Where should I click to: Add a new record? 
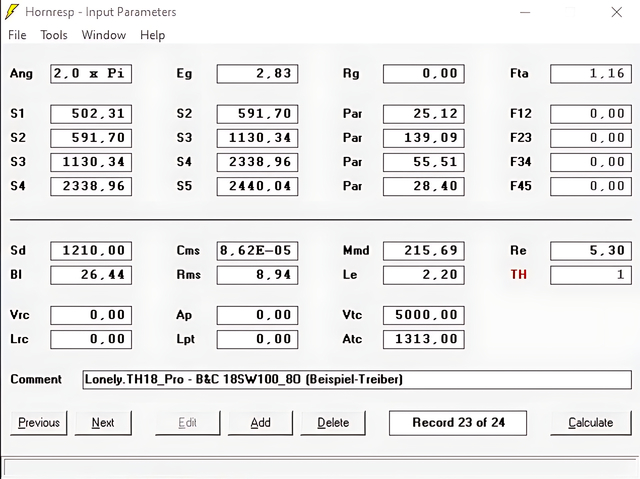point(260,423)
